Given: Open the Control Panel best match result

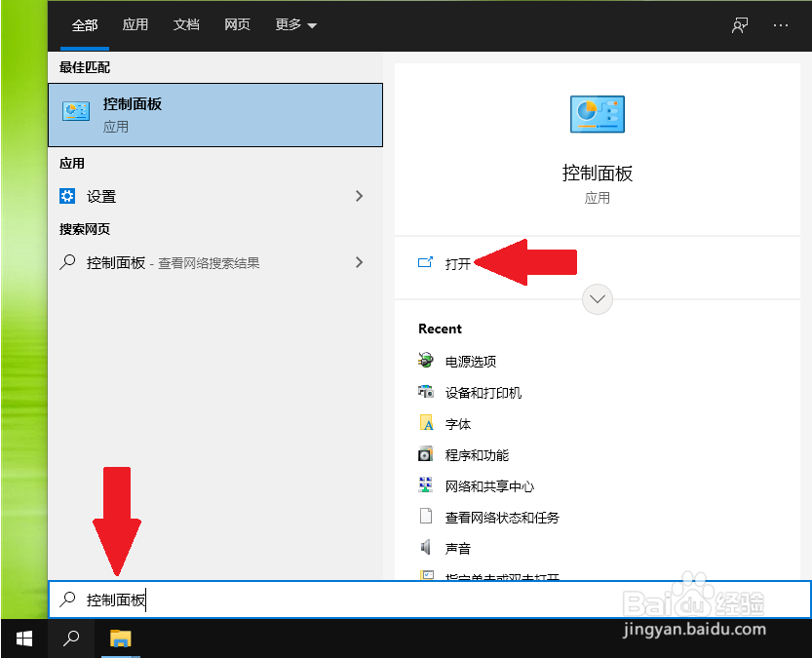Looking at the screenshot, I should tap(215, 115).
